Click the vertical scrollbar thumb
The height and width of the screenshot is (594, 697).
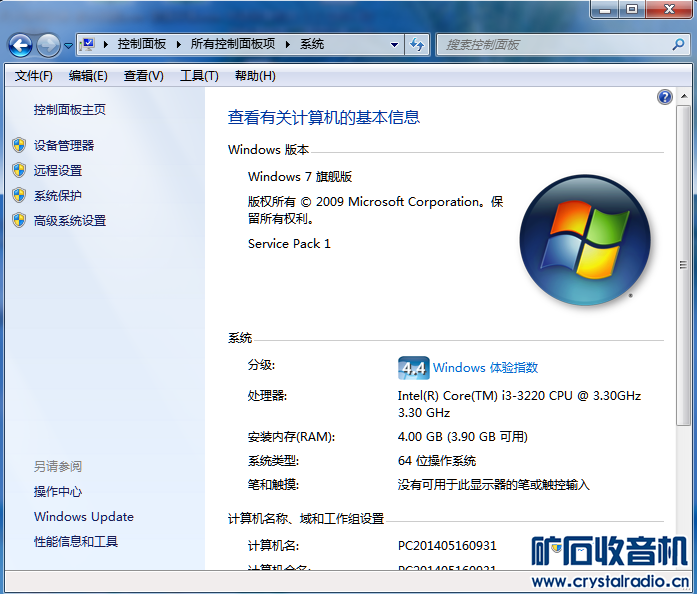click(x=684, y=265)
